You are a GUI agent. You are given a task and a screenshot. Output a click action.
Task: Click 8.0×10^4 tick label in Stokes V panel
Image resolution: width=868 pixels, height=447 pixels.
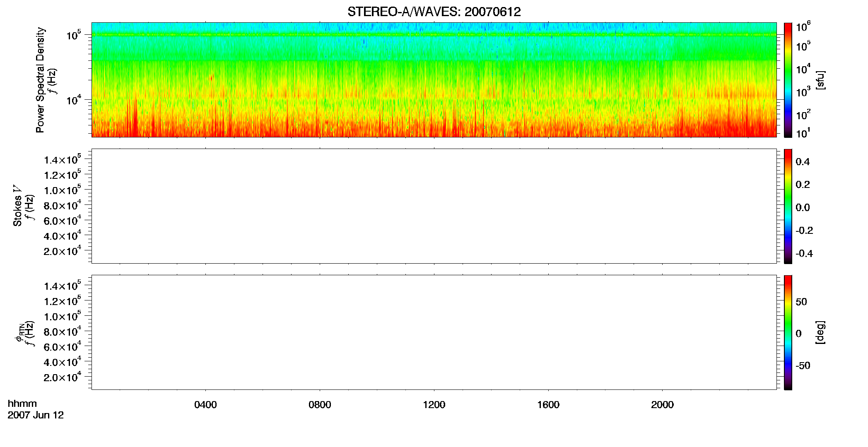click(63, 205)
